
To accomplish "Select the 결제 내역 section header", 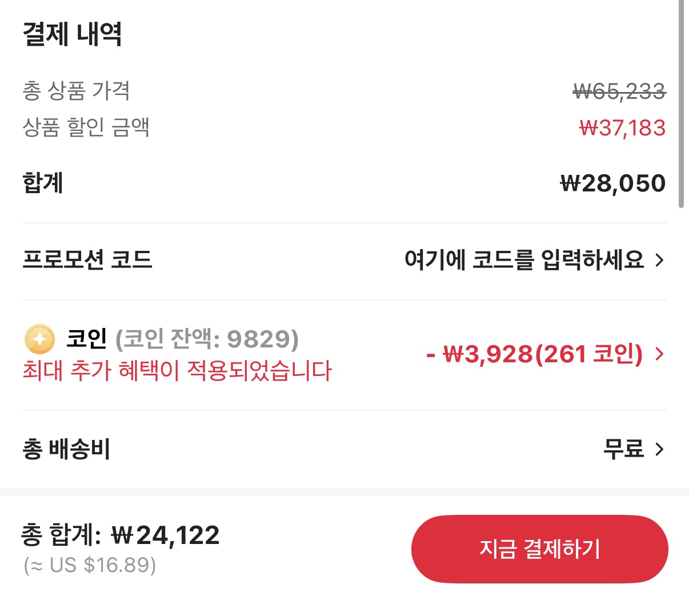I will (x=71, y=34).
